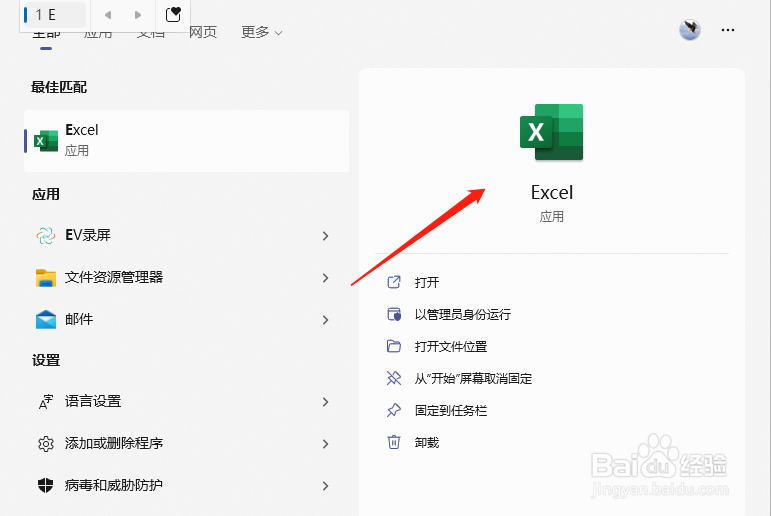Click the unpin from Start icon
The height and width of the screenshot is (516, 771).
(x=394, y=378)
